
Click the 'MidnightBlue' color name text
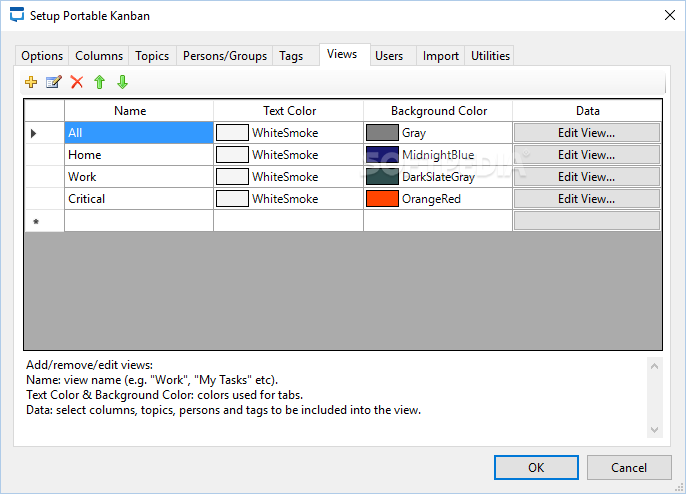pyautogui.click(x=438, y=155)
